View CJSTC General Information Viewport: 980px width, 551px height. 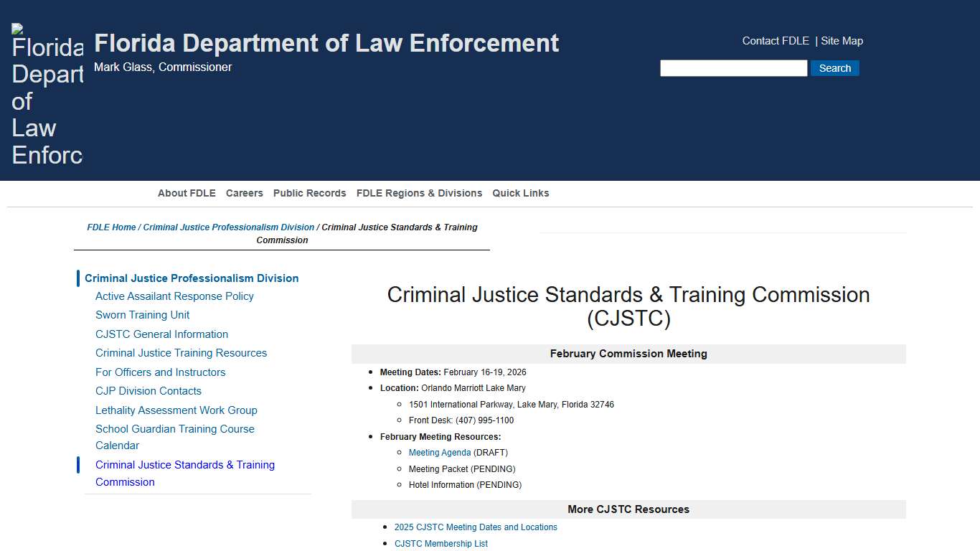[x=161, y=334]
